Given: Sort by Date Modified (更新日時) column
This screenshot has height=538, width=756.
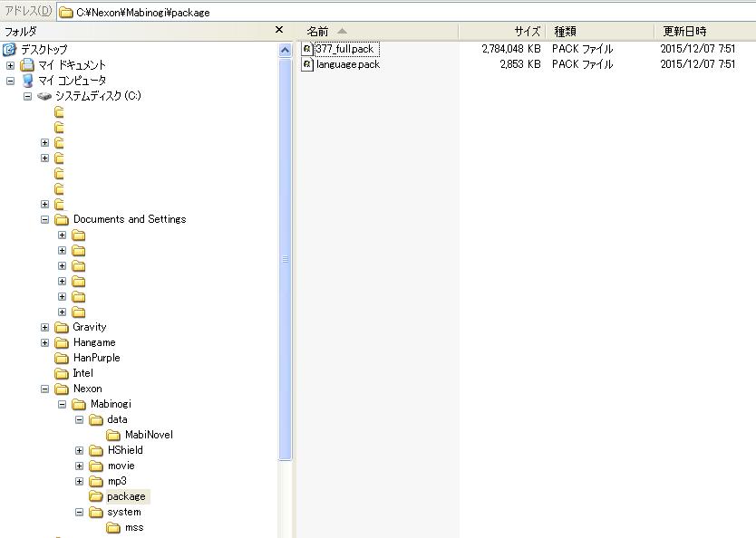Looking at the screenshot, I should click(703, 31).
